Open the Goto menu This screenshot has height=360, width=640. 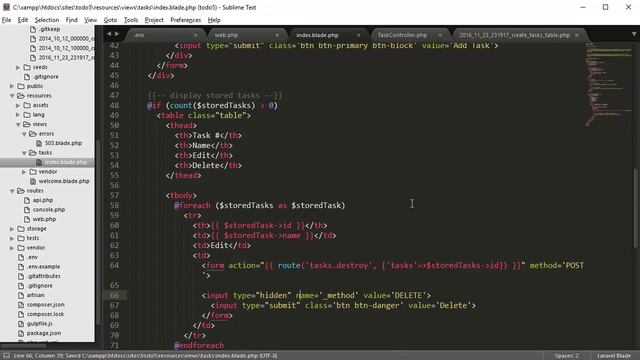(110, 20)
